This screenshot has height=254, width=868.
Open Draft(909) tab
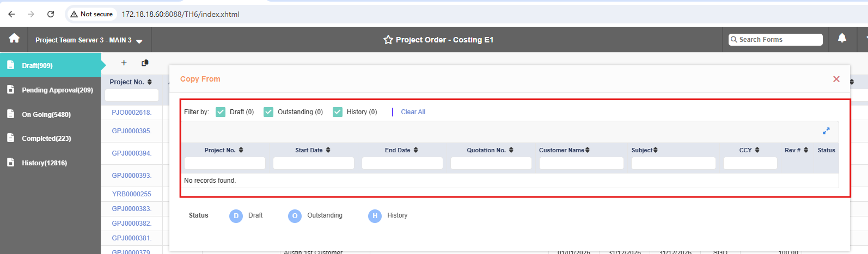(x=50, y=65)
